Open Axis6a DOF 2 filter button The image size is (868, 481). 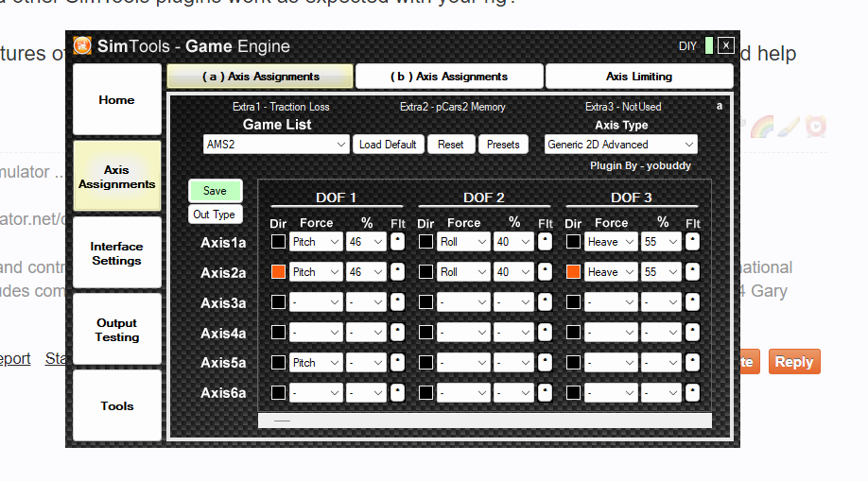coord(545,392)
